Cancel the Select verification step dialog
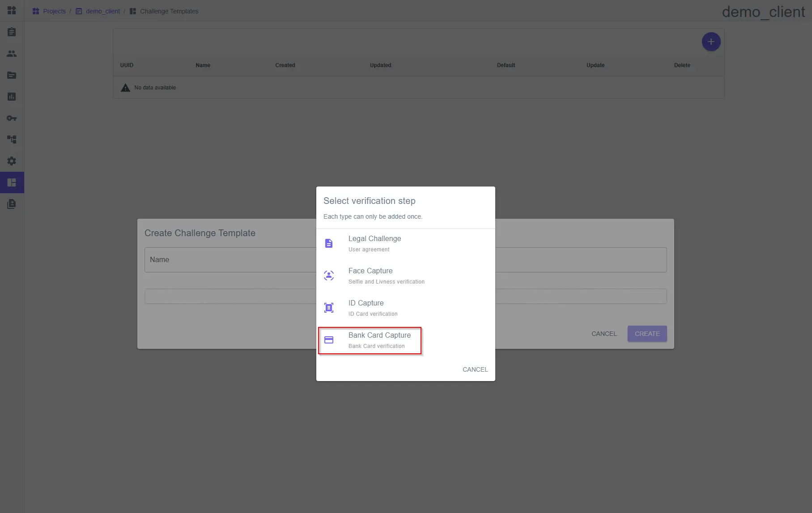This screenshot has height=513, width=812. coord(475,369)
